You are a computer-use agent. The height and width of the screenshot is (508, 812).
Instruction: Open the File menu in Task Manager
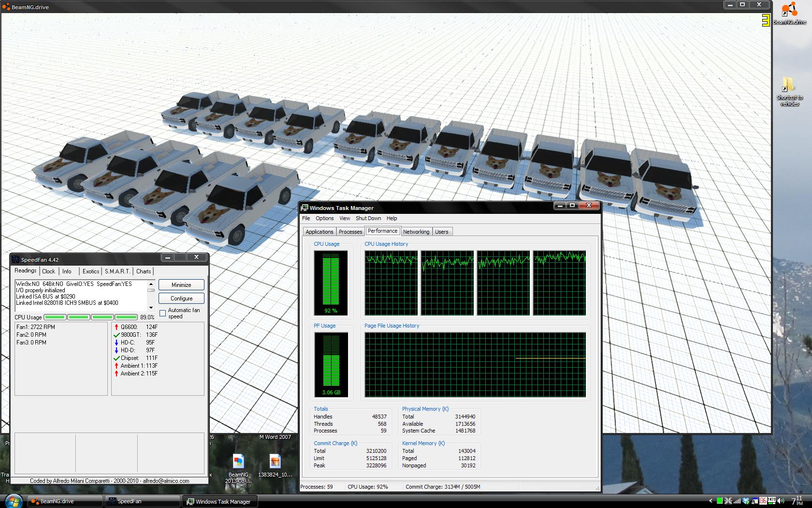tap(306, 218)
